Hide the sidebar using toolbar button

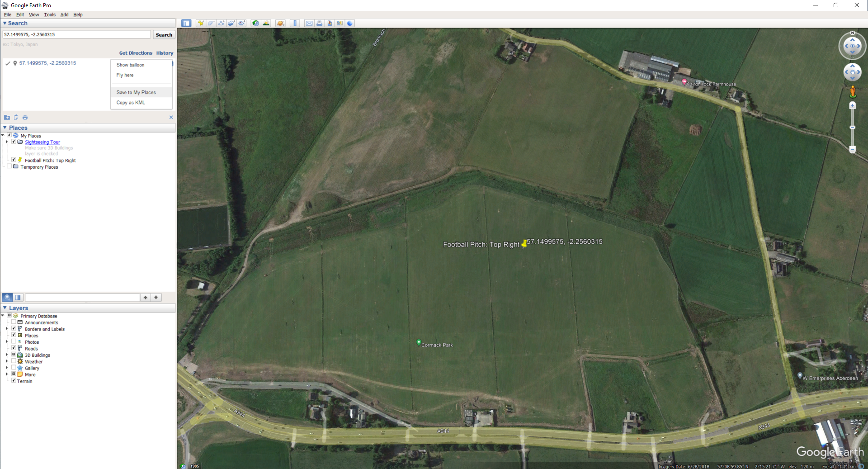186,23
